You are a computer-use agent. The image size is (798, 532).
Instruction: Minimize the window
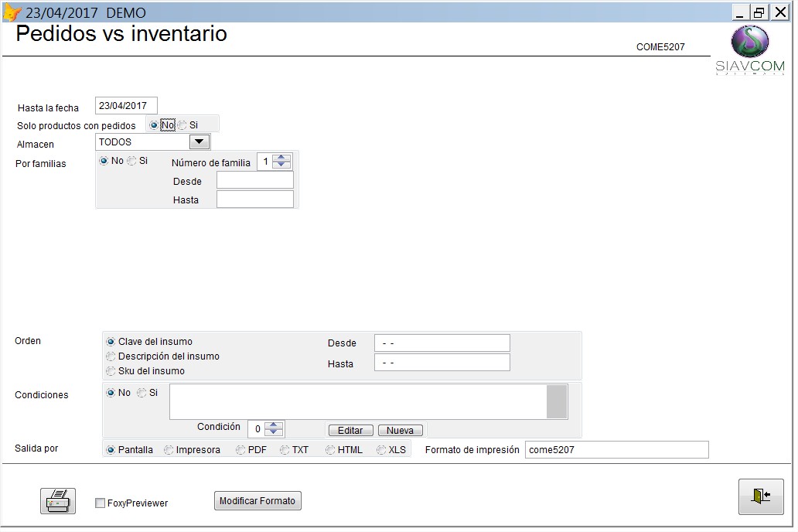click(740, 12)
